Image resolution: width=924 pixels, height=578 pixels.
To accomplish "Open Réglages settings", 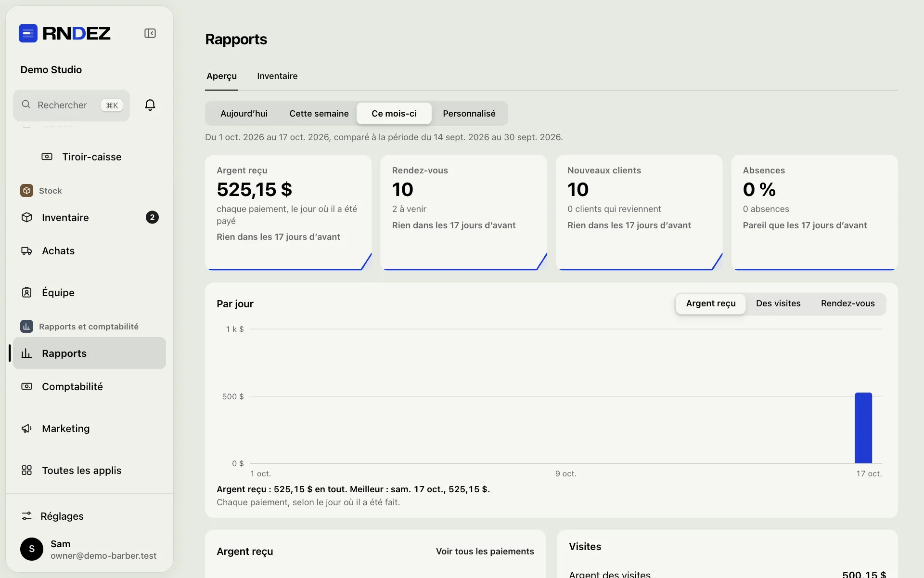I will [90, 516].
